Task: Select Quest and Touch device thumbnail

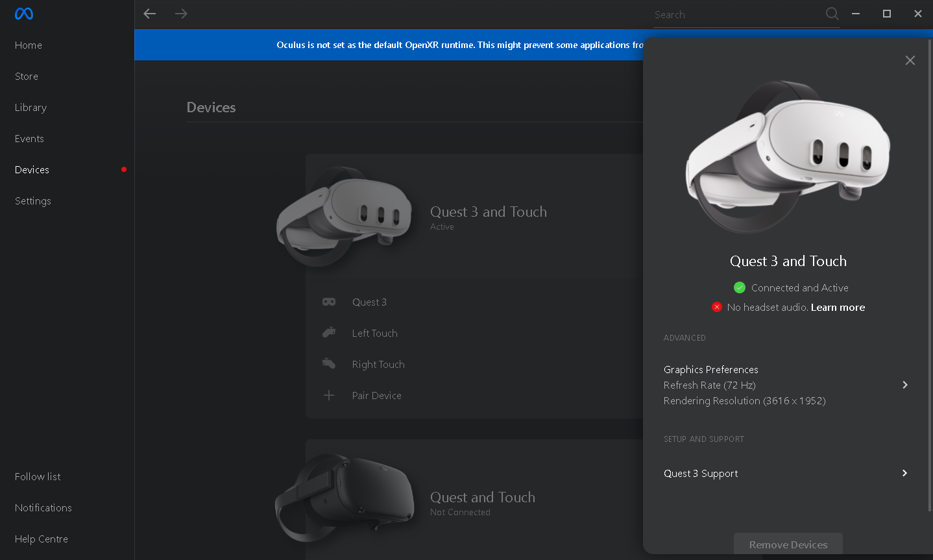Action: [345, 498]
